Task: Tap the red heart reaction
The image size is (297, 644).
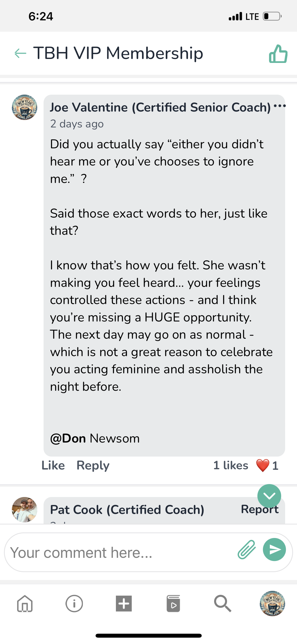Action: coord(263,466)
